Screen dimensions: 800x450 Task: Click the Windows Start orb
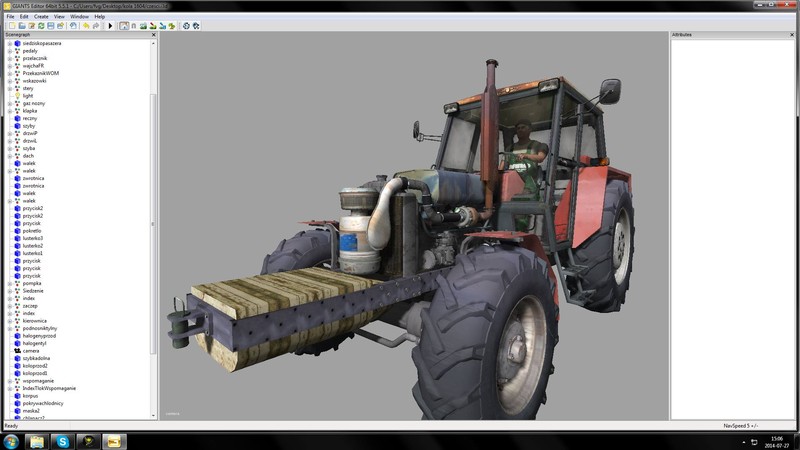tap(11, 441)
